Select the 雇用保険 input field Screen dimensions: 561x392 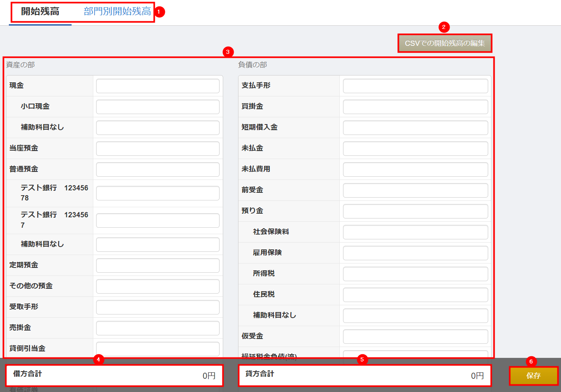click(415, 253)
